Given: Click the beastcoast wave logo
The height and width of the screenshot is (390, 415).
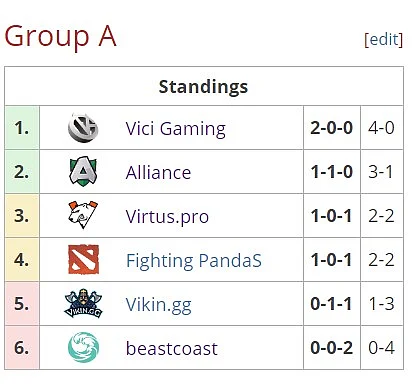Looking at the screenshot, I should point(83,347).
